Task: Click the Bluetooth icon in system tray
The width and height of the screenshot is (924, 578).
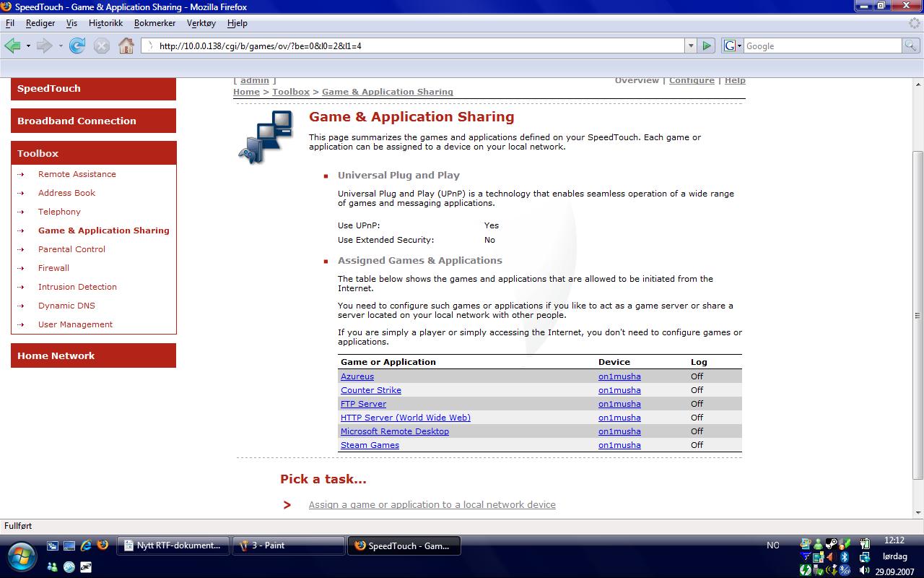Action: pyautogui.click(x=845, y=557)
